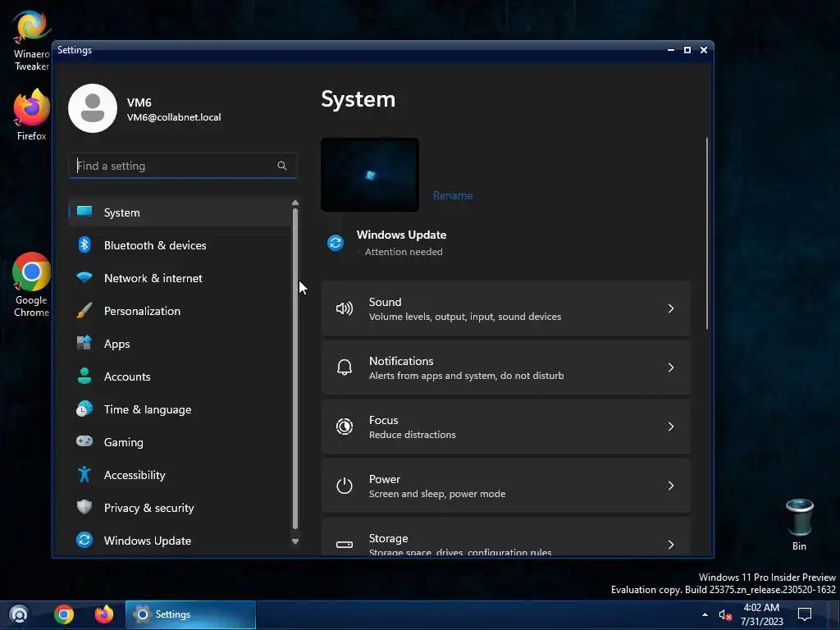Open Start button on taskbar

(20, 614)
